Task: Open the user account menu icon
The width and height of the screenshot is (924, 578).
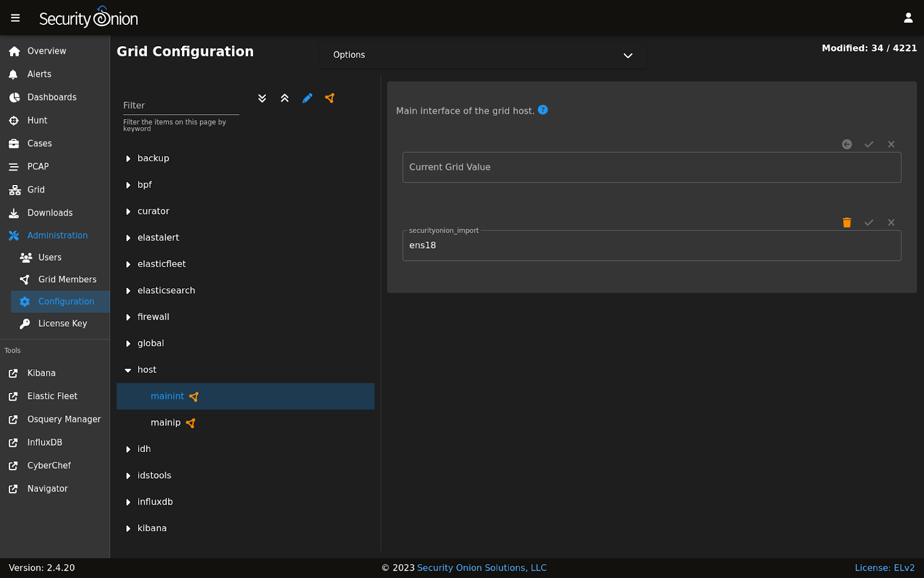Action: 908,18
